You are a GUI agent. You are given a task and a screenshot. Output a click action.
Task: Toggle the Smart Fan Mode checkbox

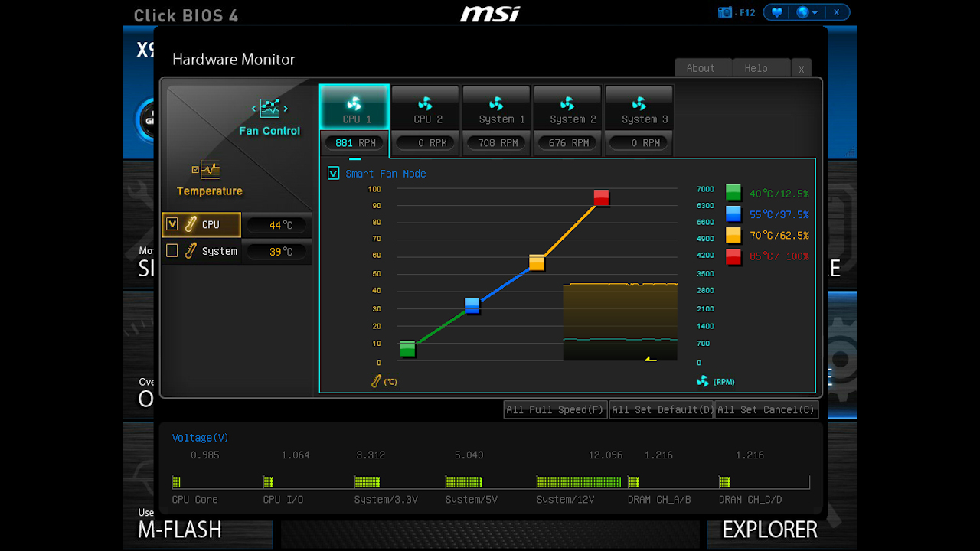point(333,174)
